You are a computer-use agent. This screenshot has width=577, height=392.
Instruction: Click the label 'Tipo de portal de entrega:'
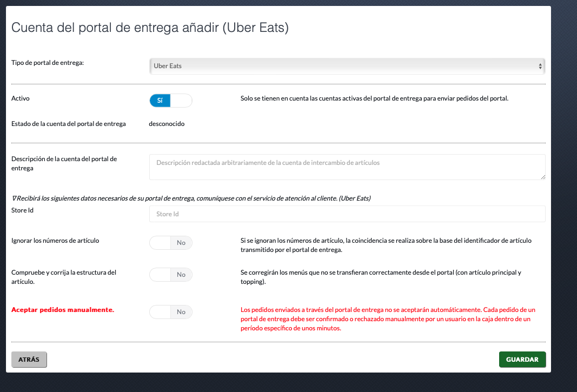click(x=48, y=63)
